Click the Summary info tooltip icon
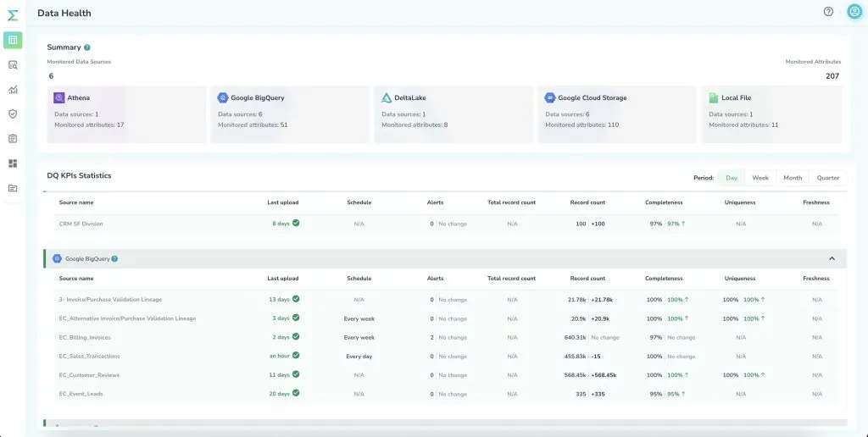The width and height of the screenshot is (868, 437). 87,47
